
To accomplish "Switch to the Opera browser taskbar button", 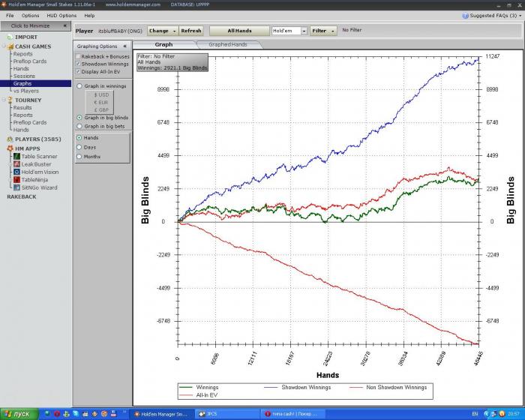I will tap(291, 414).
